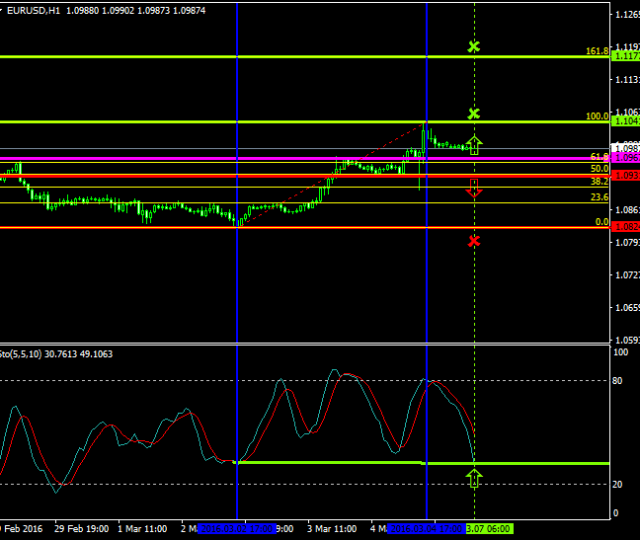This screenshot has width=640, height=540.
Task: Select the 38.2 Fibonacci level label
Action: click(x=600, y=182)
